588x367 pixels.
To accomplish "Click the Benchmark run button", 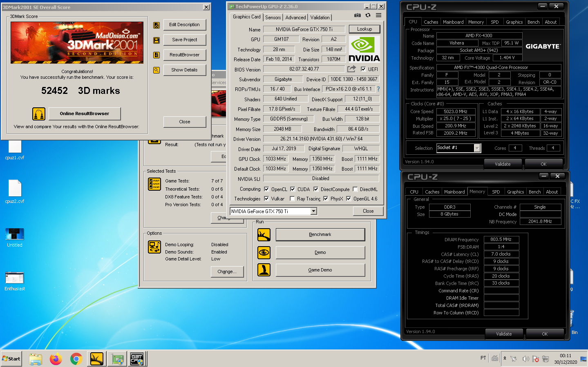I will pyautogui.click(x=320, y=235).
